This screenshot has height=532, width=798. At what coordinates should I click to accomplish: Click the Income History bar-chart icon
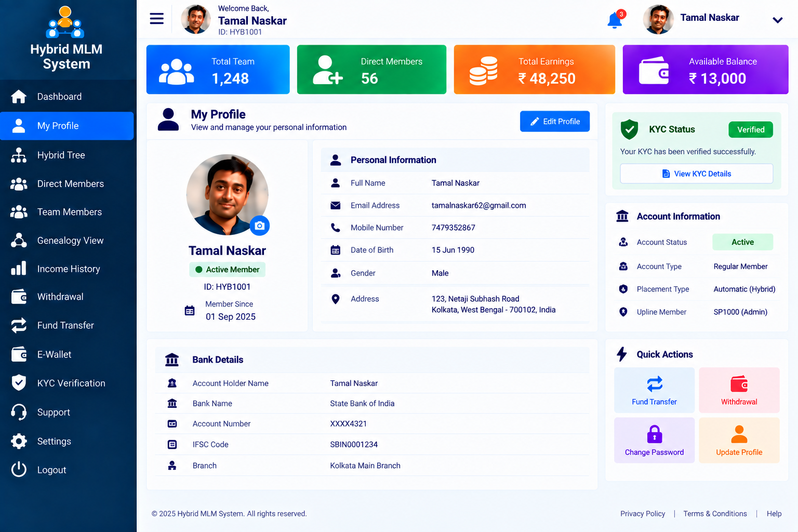[x=19, y=269]
